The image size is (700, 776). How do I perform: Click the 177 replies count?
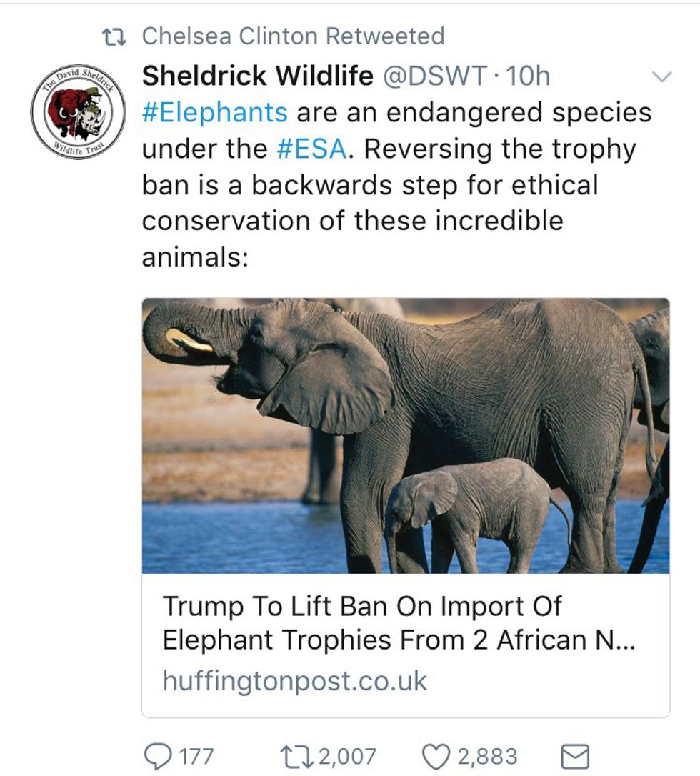(195, 756)
